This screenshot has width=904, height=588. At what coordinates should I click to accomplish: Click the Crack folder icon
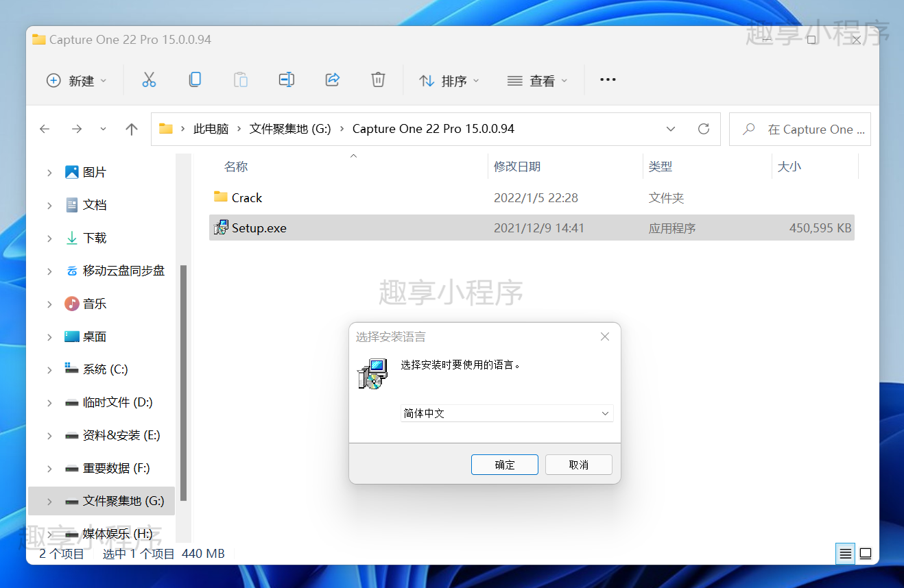coord(220,197)
